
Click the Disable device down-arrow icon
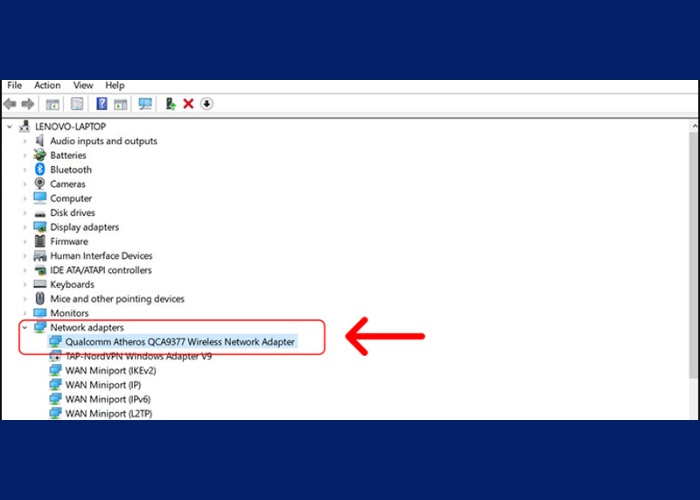click(207, 104)
